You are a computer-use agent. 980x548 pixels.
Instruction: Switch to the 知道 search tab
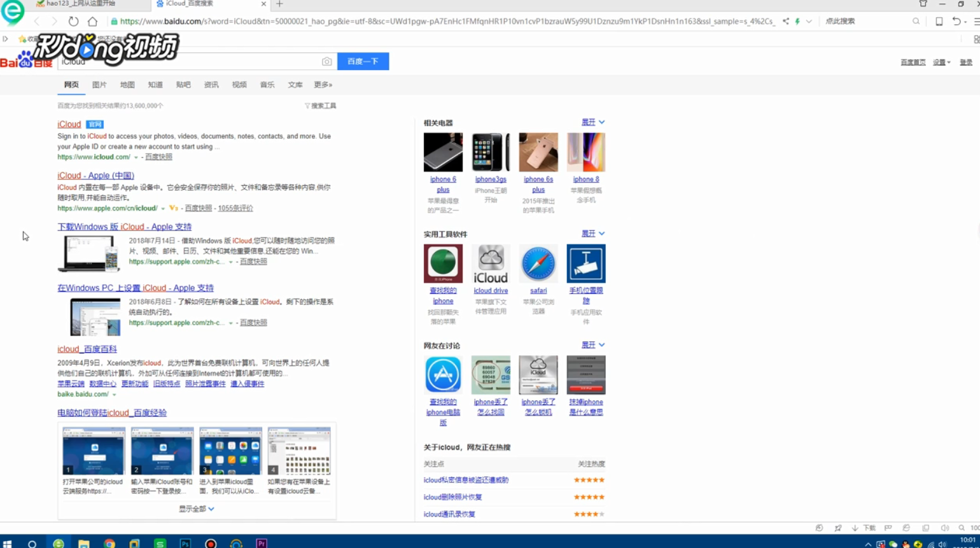(155, 85)
